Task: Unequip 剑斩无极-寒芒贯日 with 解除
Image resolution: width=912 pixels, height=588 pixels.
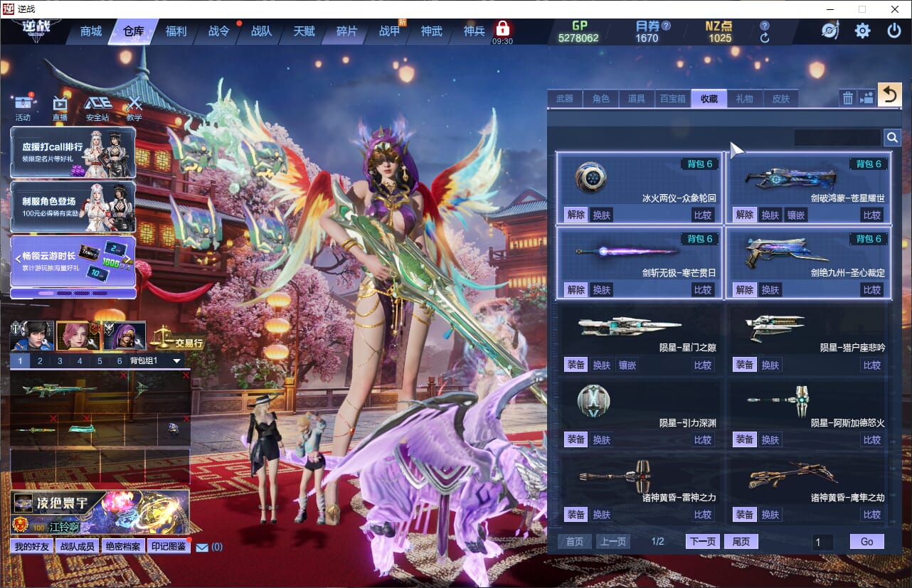Action: [x=576, y=289]
